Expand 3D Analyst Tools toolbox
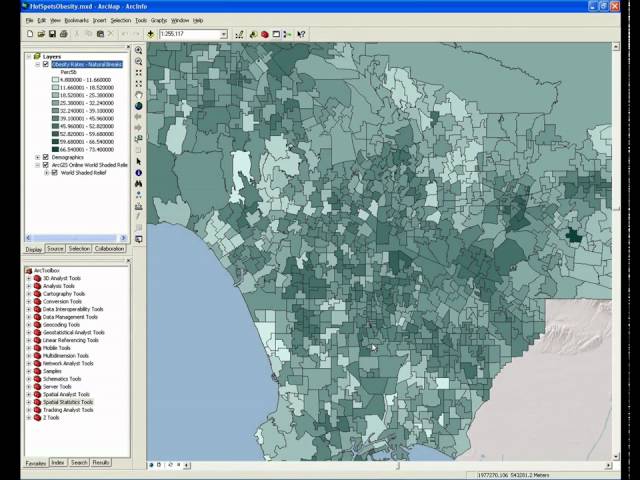640x480 pixels. [29, 278]
